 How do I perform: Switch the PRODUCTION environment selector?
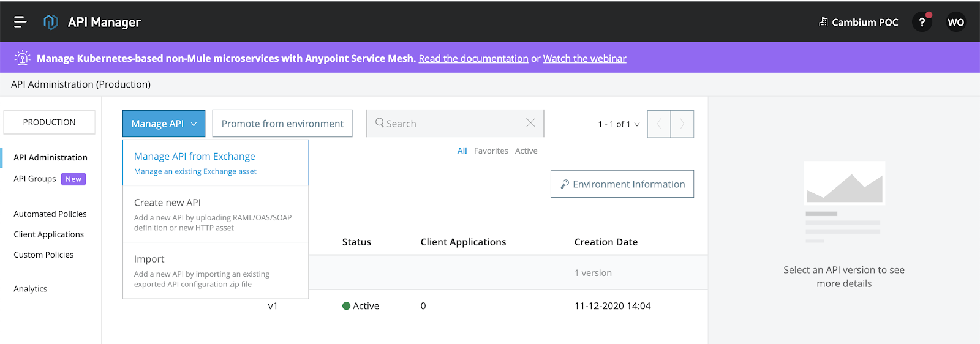point(49,122)
